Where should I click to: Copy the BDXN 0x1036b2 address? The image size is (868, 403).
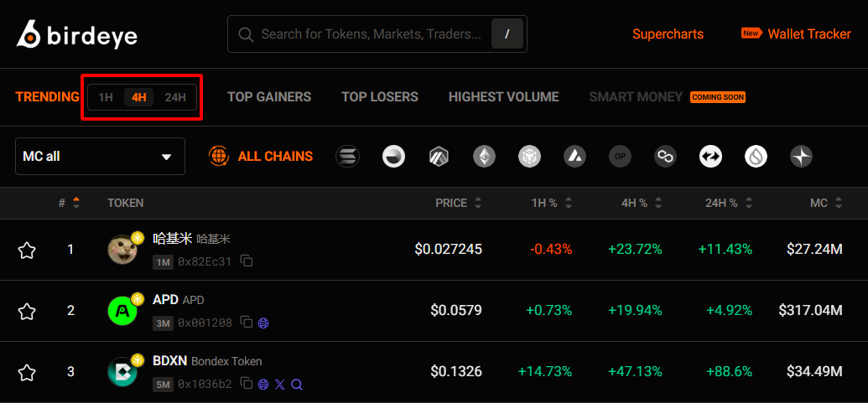(x=247, y=383)
